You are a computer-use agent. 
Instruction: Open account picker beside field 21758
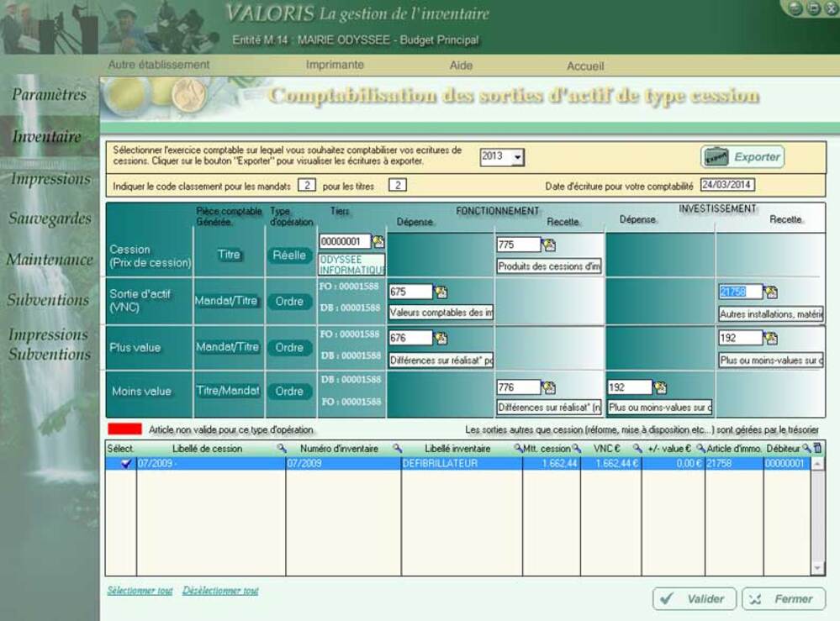point(771,292)
